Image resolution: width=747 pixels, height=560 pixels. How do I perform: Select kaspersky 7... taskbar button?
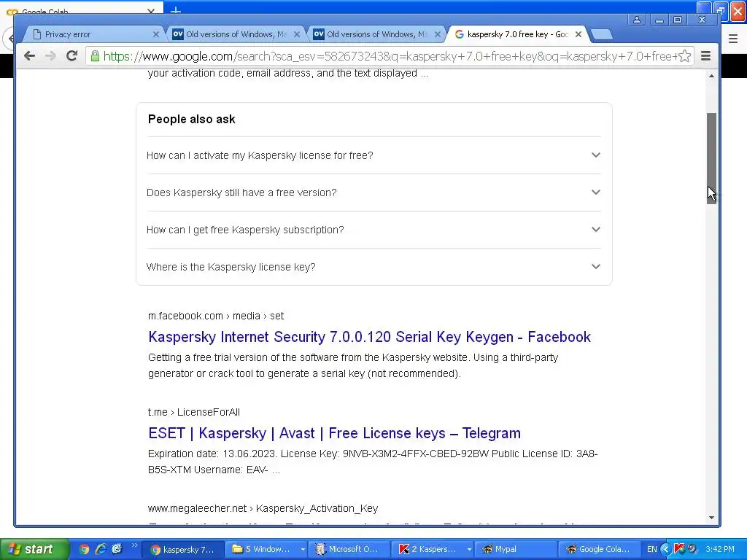[182, 549]
